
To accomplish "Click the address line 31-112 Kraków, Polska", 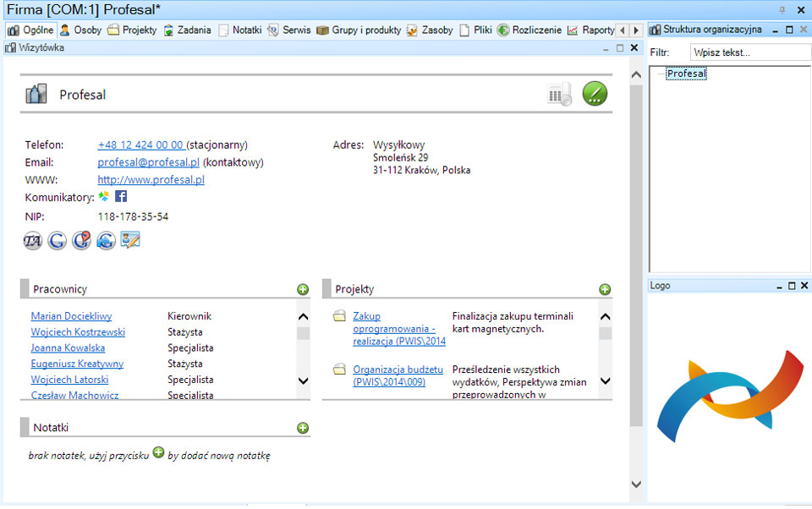I will [x=421, y=170].
